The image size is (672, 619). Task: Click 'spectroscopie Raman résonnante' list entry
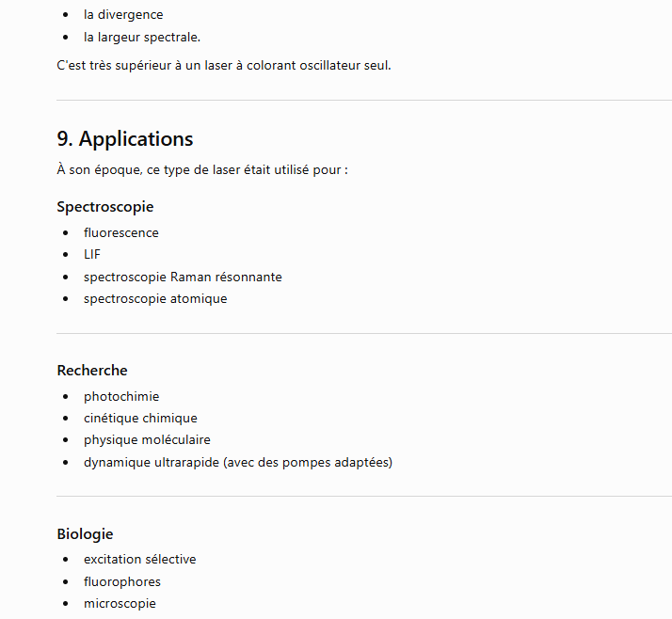point(183,277)
